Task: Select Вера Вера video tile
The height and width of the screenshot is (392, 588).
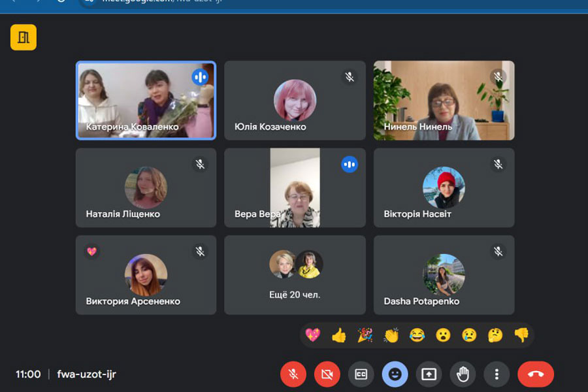Action: [x=295, y=188]
